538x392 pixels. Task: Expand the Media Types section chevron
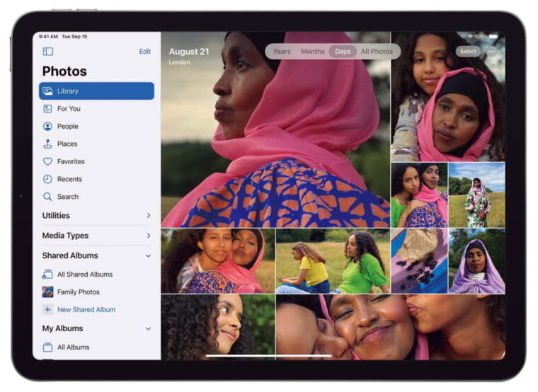148,236
